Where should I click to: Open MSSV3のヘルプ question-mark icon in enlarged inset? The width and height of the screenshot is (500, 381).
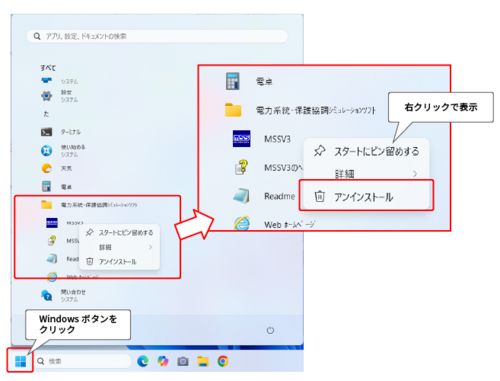[241, 167]
